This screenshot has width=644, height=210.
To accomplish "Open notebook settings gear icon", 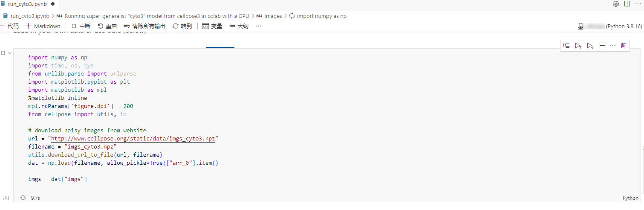I will pos(615,4).
